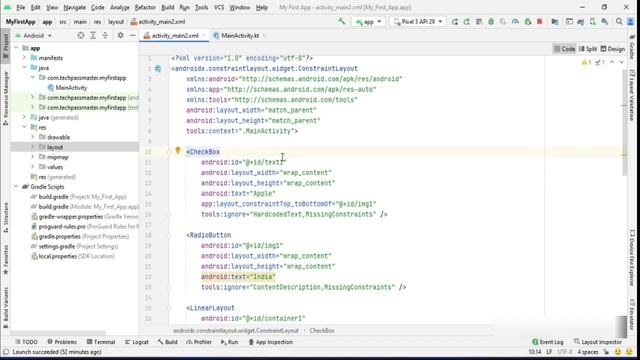640x360 pixels.
Task: Click the Make Project hammer icon
Action: (342, 22)
